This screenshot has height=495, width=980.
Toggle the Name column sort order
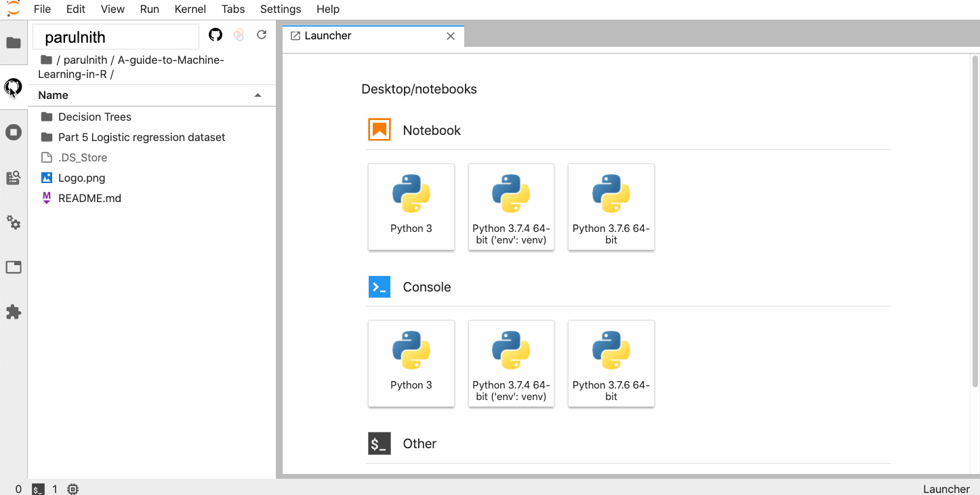53,95
